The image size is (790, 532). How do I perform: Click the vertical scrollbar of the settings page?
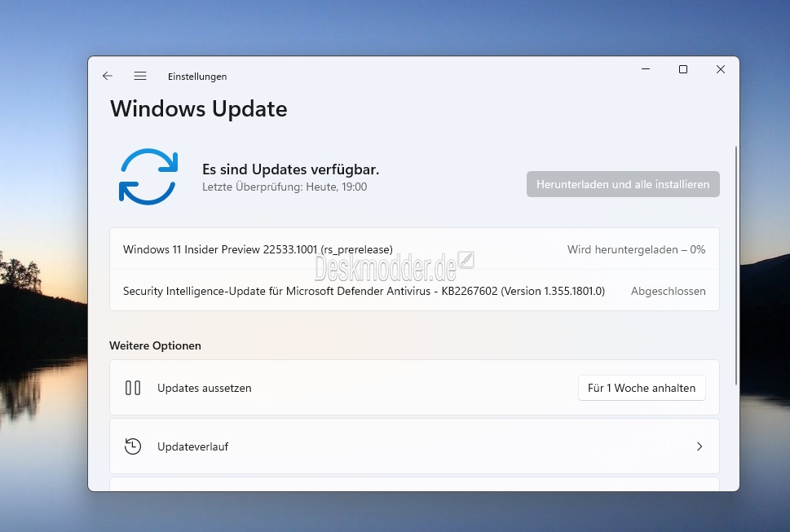click(x=736, y=266)
